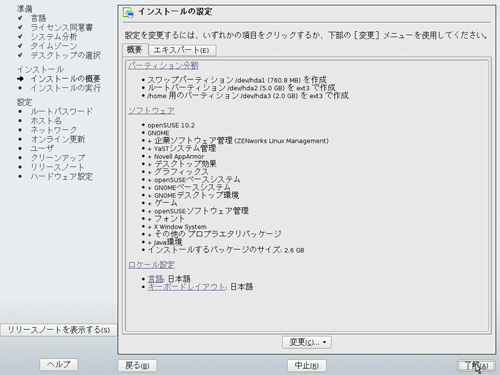Click the 中止 abort button
500x375 pixels.
307,365
